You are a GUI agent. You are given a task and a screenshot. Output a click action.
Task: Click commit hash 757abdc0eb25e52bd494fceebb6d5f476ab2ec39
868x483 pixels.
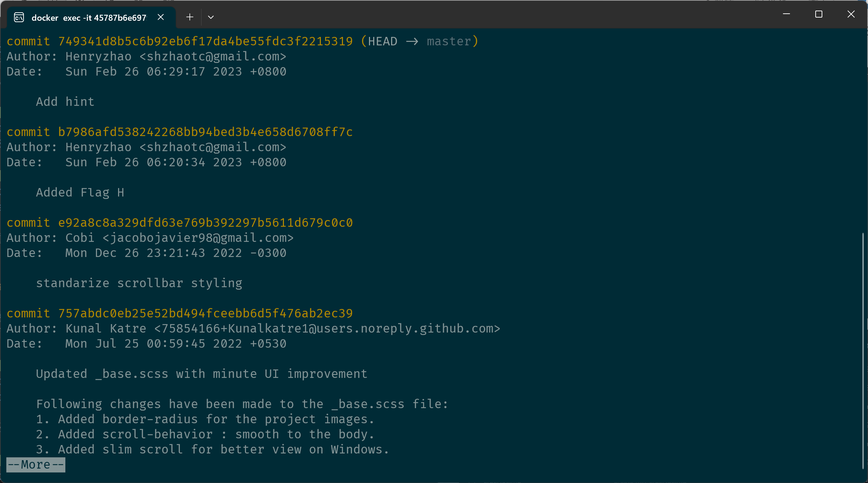coord(206,314)
